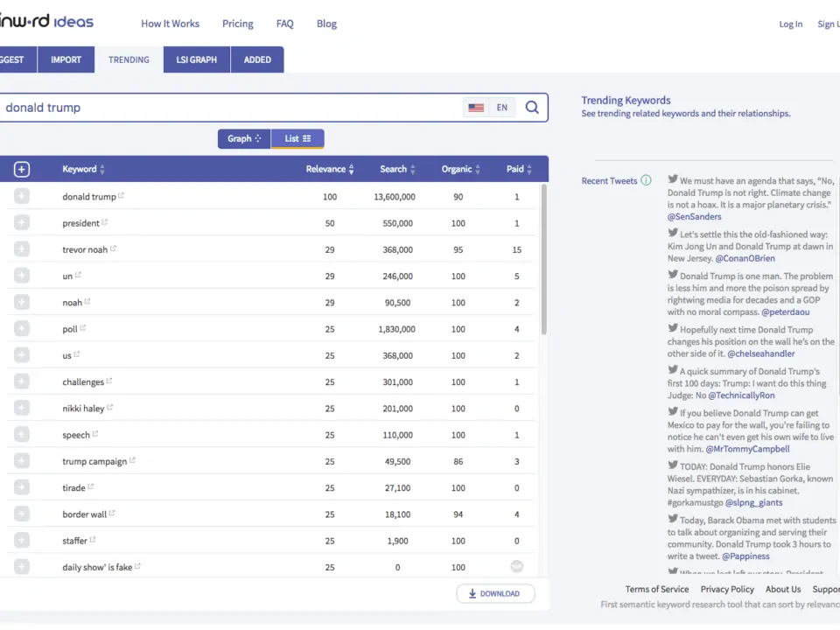
Task: Open About Us link
Action: click(x=783, y=589)
